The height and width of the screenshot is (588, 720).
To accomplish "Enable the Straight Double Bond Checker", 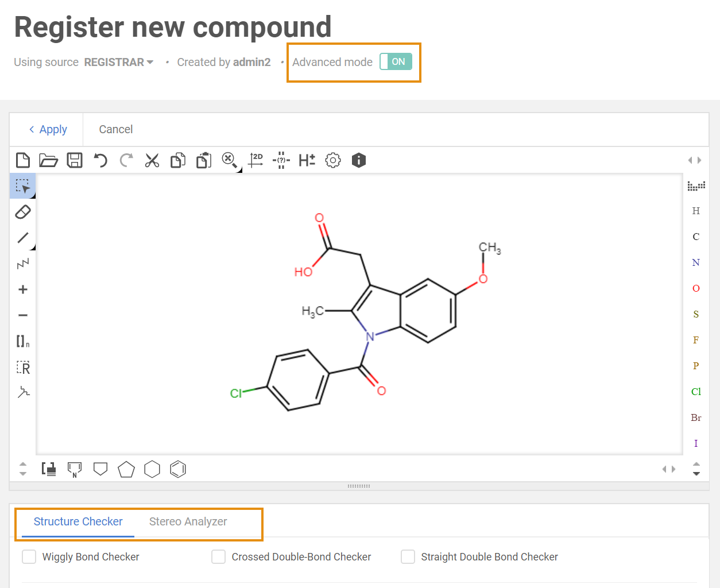I will pyautogui.click(x=408, y=557).
